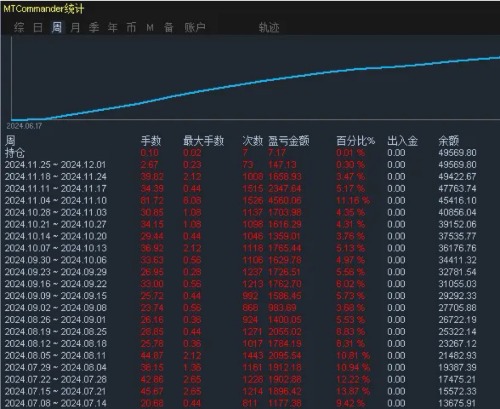Click balance value 29292.33
Screen dimensions: 500x409
[457, 296]
